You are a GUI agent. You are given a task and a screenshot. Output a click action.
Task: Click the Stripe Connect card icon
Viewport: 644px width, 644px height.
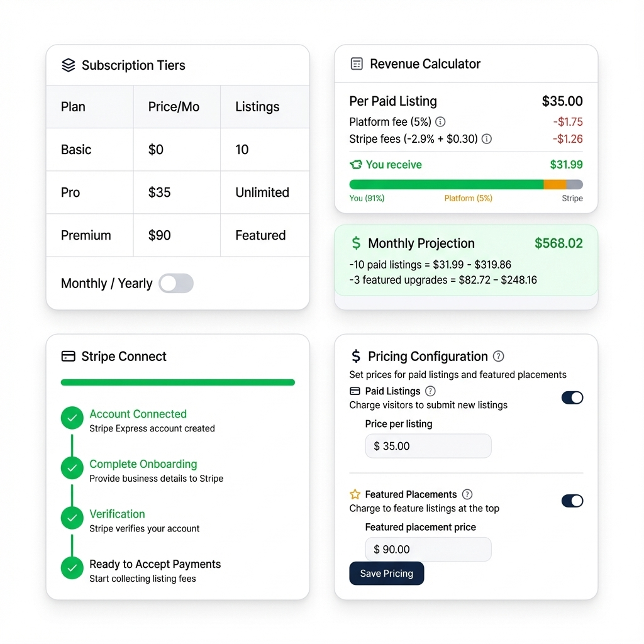tap(68, 357)
